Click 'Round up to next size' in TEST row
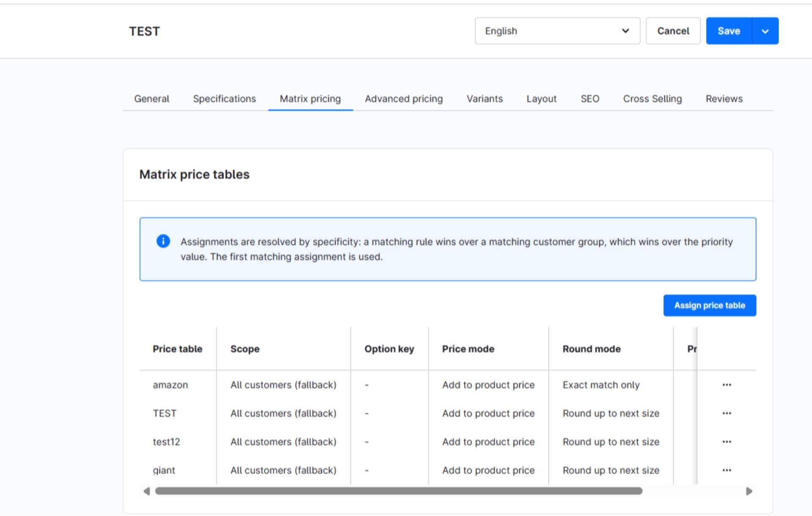 click(611, 413)
